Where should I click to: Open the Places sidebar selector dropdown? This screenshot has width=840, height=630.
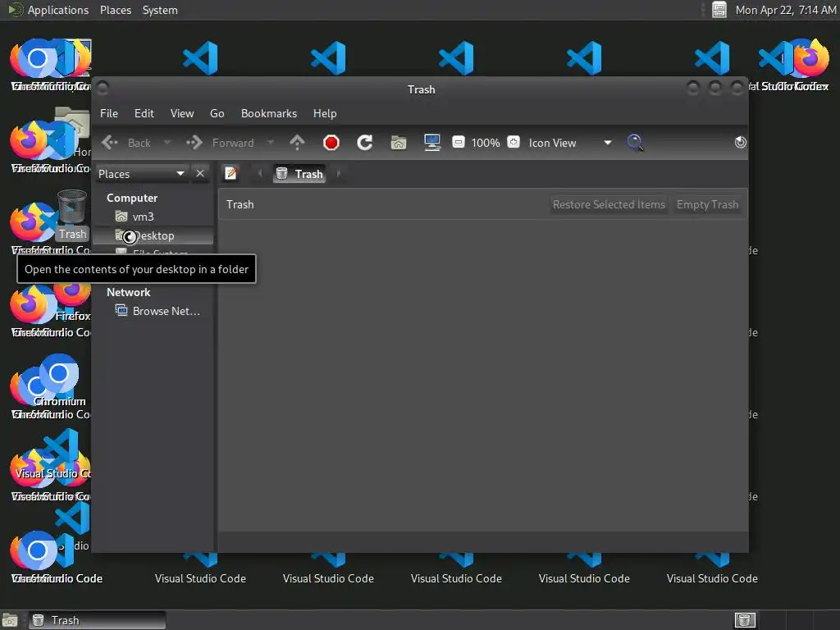[141, 174]
